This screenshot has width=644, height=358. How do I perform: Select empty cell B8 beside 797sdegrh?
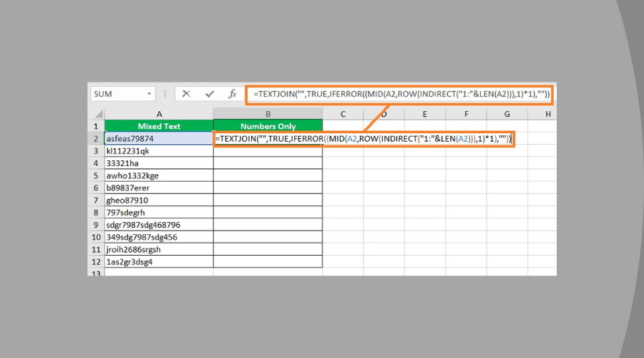(x=268, y=213)
